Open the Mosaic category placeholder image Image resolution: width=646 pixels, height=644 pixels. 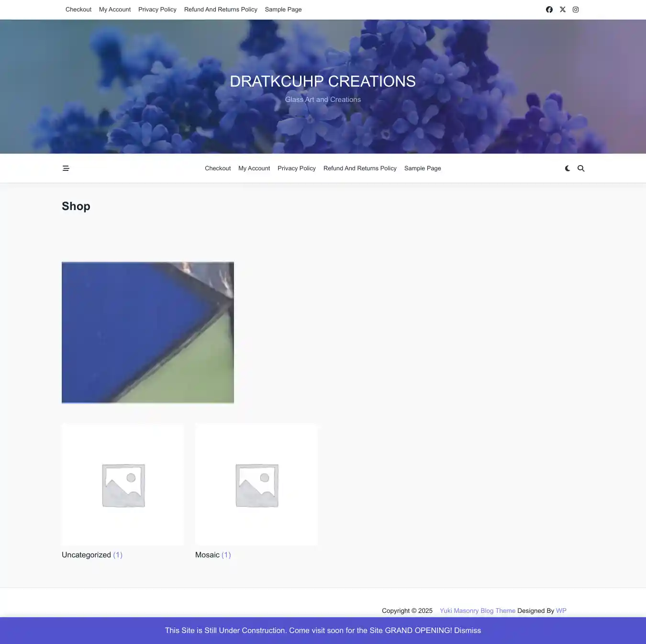point(256,485)
